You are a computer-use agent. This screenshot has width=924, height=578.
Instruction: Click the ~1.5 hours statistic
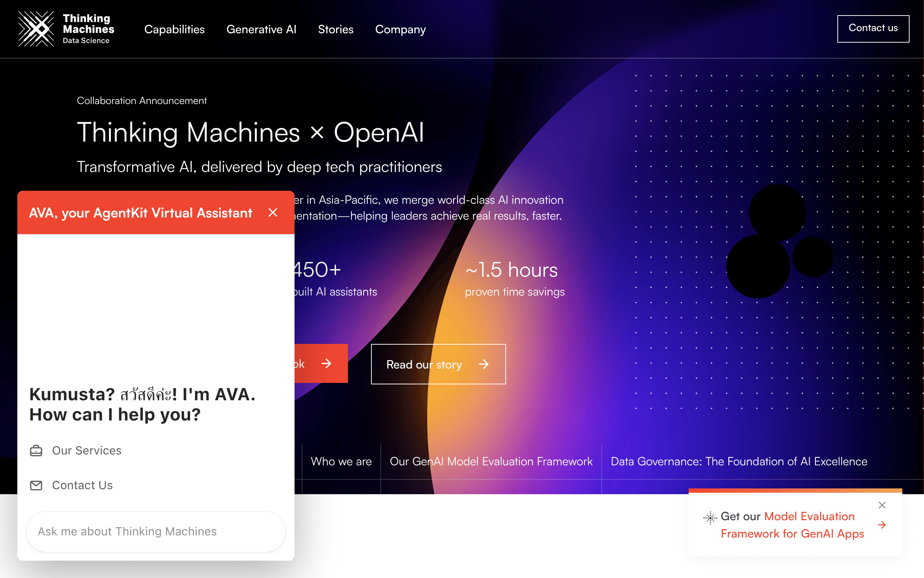coord(511,270)
